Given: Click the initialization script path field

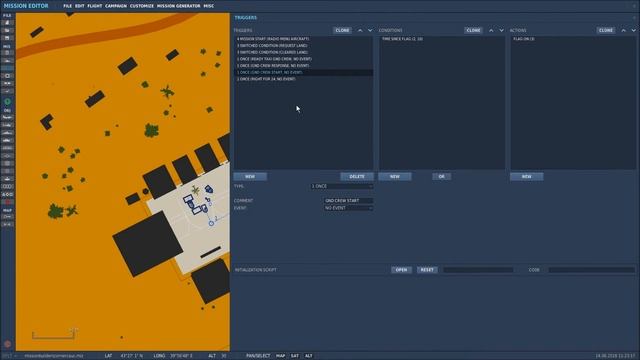Looking at the screenshot, I should click(478, 270).
